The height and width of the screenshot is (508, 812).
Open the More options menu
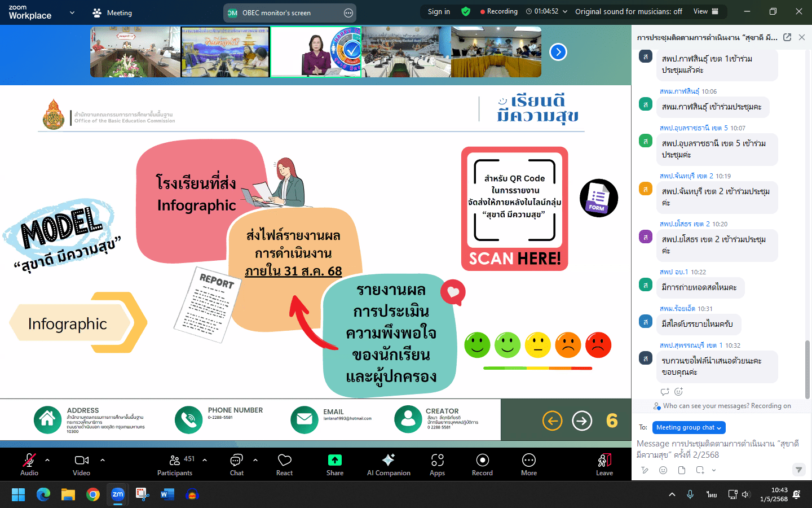pos(529,465)
